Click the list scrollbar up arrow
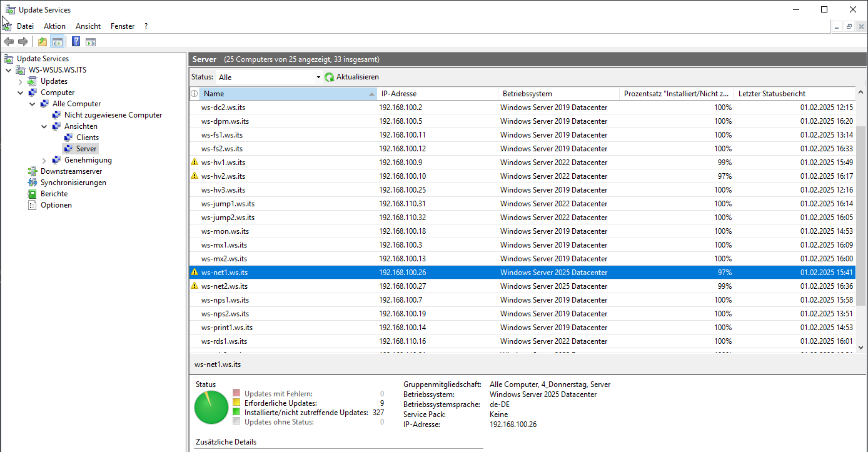The width and height of the screenshot is (868, 452). [x=861, y=93]
